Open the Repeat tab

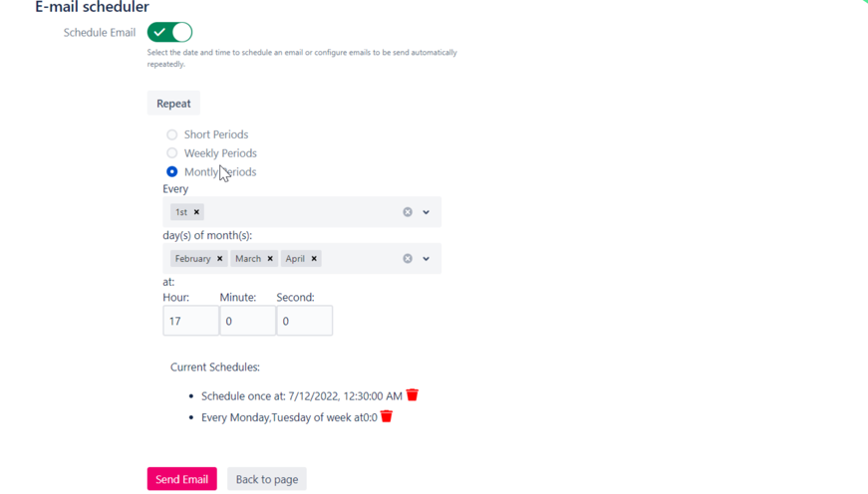pyautogui.click(x=173, y=104)
